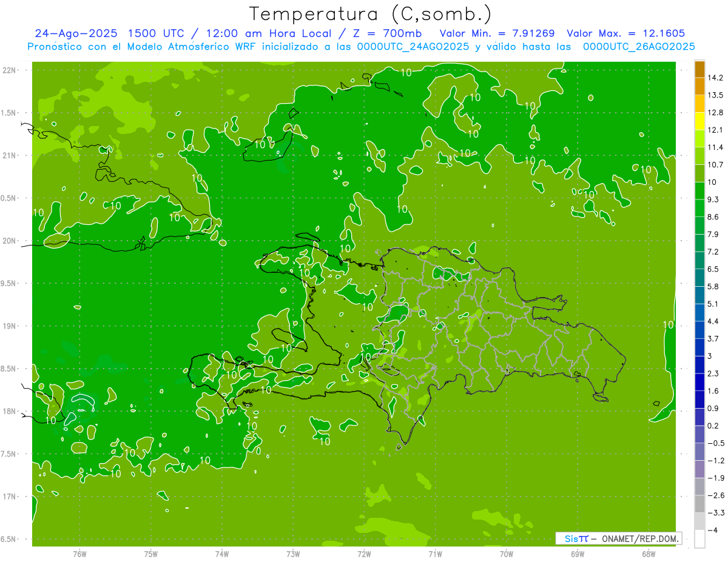Click the white swatch below the -4 label
This screenshot has height=562, width=728.
pos(699,539)
